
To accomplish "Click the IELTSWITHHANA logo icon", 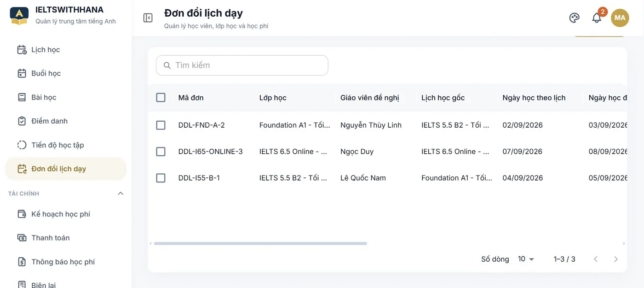I will pyautogui.click(x=19, y=15).
